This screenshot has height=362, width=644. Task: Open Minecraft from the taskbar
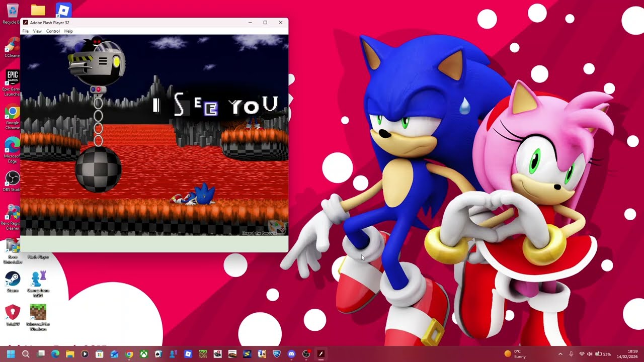(x=203, y=354)
